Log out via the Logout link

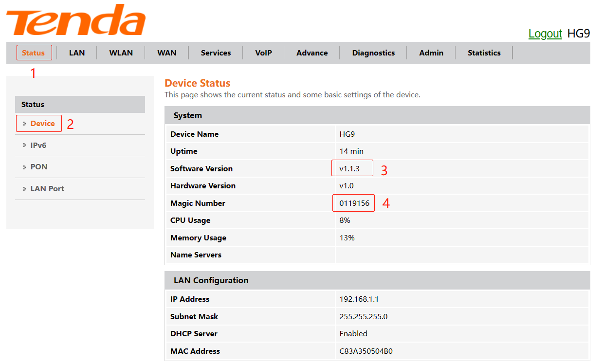pos(545,34)
